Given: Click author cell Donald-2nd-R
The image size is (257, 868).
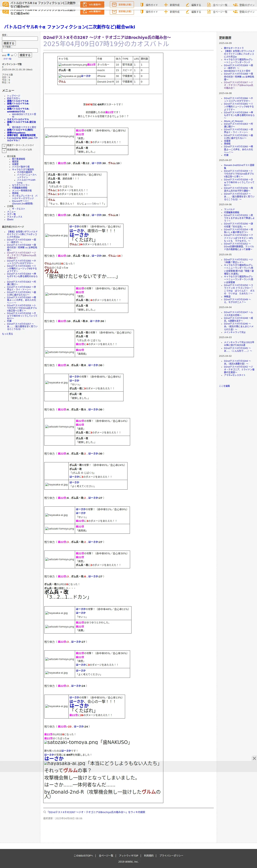Looking at the screenshot, I should coord(105,82).
